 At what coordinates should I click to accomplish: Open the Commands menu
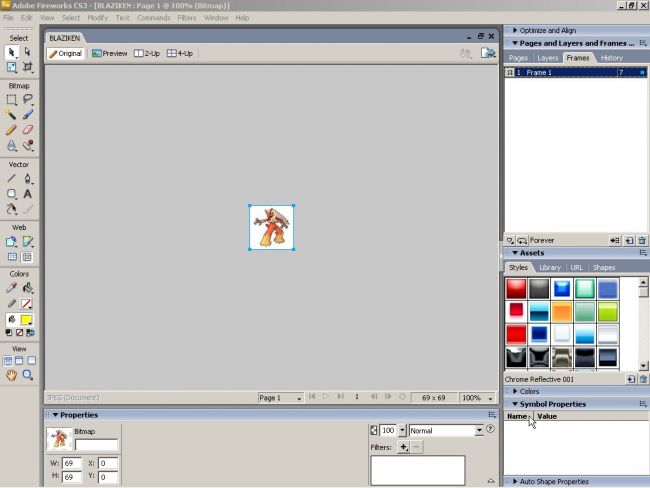coord(154,18)
